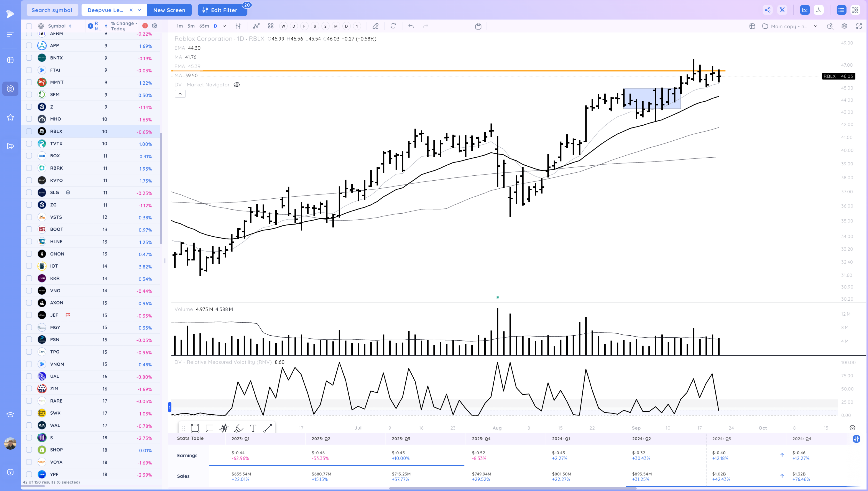The image size is (868, 491).
Task: Switch to the 5m timeframe
Action: coord(191,26)
